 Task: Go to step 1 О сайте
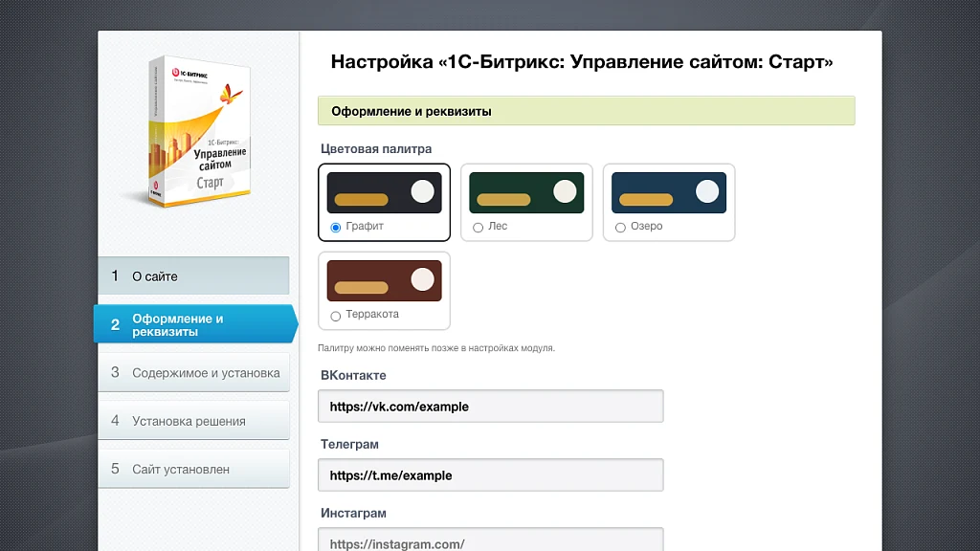[x=193, y=275]
